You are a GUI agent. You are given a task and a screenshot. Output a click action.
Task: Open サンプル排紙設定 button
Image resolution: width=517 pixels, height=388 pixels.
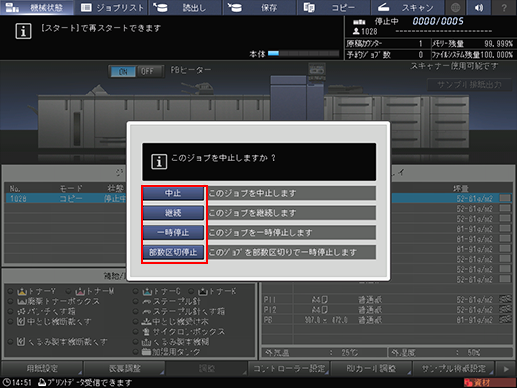pyautogui.click(x=453, y=369)
